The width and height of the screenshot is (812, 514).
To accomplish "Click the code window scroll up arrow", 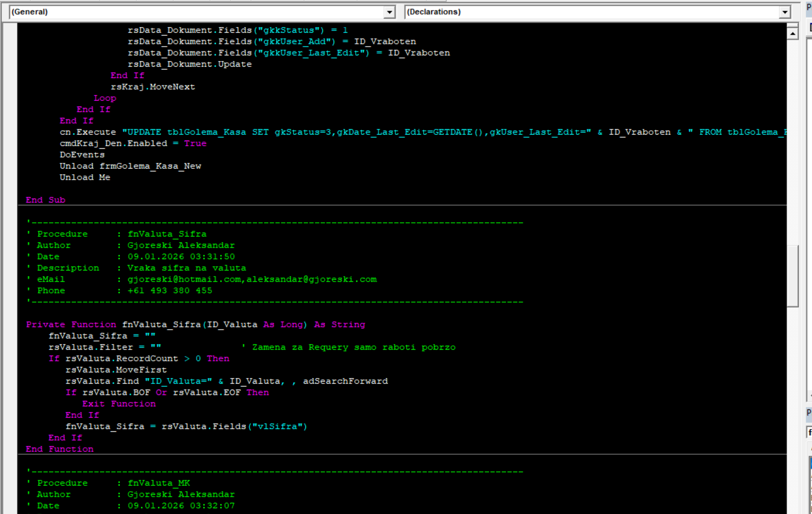I will point(792,34).
